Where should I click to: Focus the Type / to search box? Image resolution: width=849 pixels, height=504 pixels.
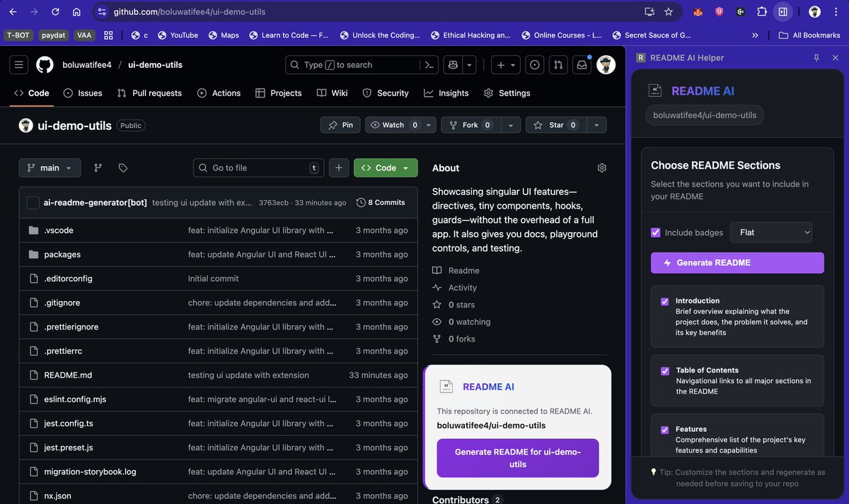tap(352, 64)
